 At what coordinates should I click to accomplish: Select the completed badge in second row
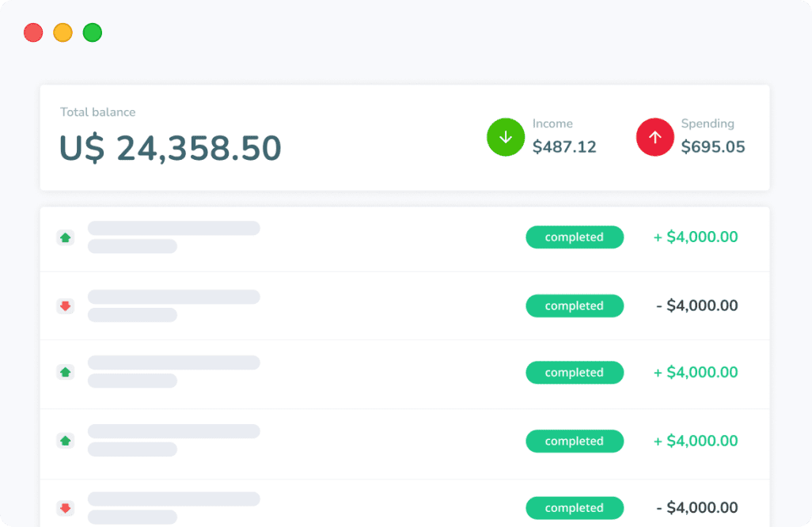point(575,306)
